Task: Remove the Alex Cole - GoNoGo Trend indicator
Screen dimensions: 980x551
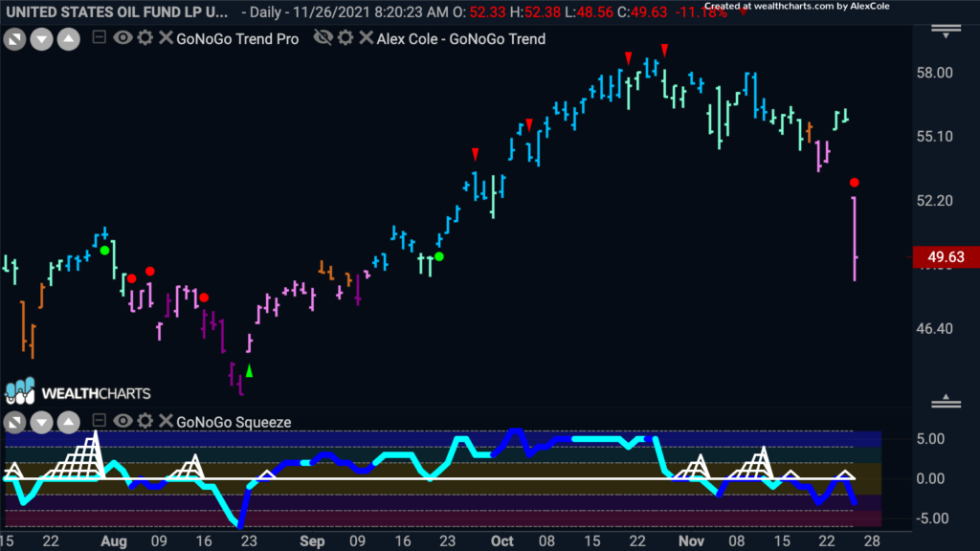Action: [x=367, y=37]
